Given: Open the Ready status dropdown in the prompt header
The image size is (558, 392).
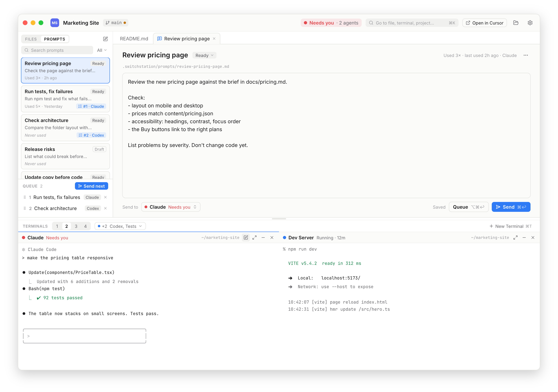Looking at the screenshot, I should 204,55.
